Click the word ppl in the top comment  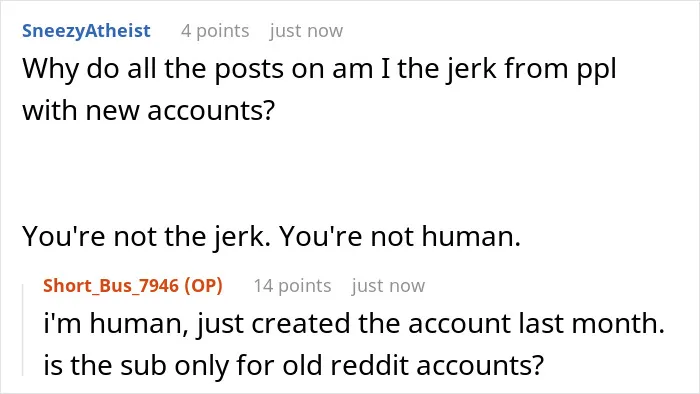point(596,71)
